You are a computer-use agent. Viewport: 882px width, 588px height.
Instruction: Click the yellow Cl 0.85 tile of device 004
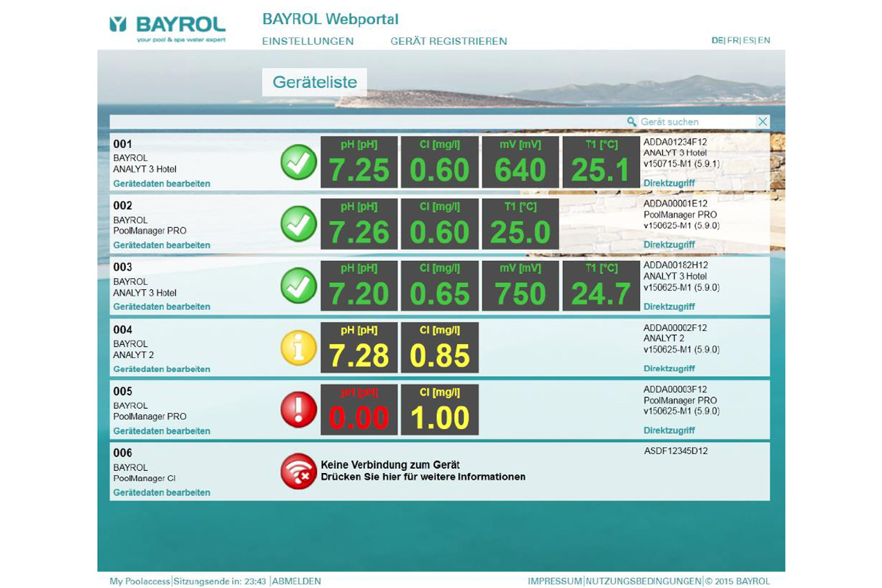[440, 348]
